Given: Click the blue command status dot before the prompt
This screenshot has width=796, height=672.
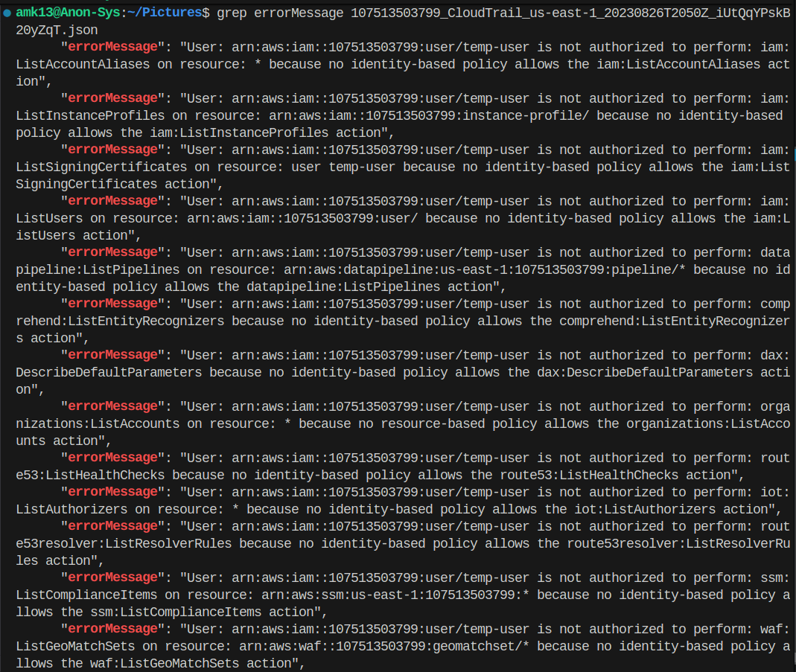Looking at the screenshot, I should click(7, 13).
